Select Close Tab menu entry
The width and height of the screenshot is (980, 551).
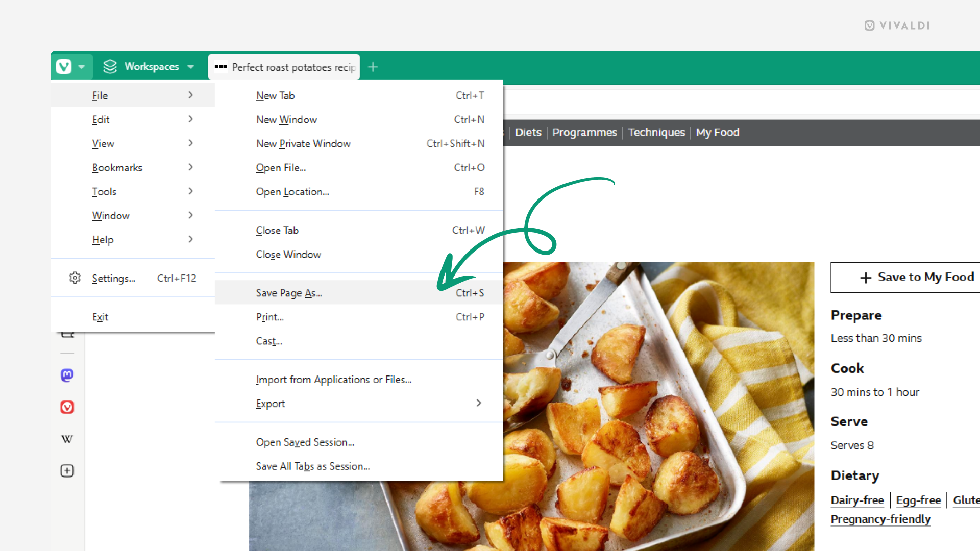point(359,230)
